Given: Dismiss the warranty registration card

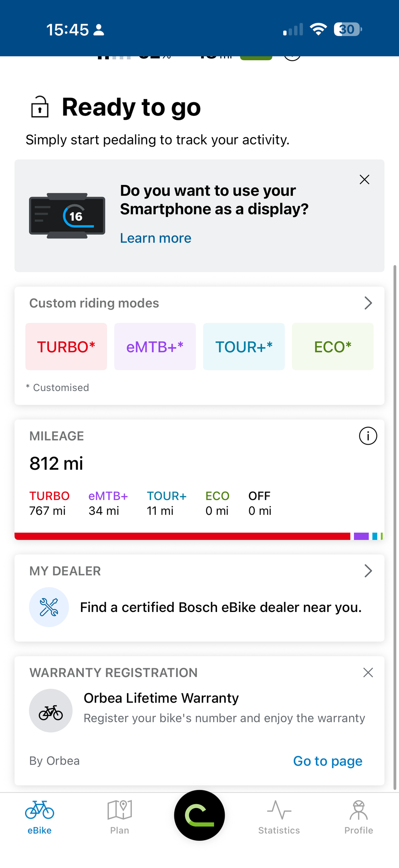Looking at the screenshot, I should (x=368, y=673).
